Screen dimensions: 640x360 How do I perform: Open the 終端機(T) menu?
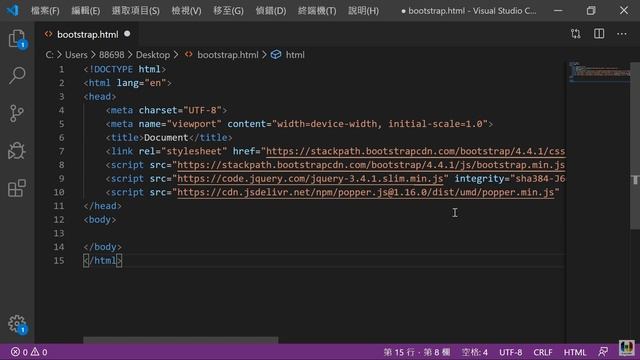pos(317,11)
